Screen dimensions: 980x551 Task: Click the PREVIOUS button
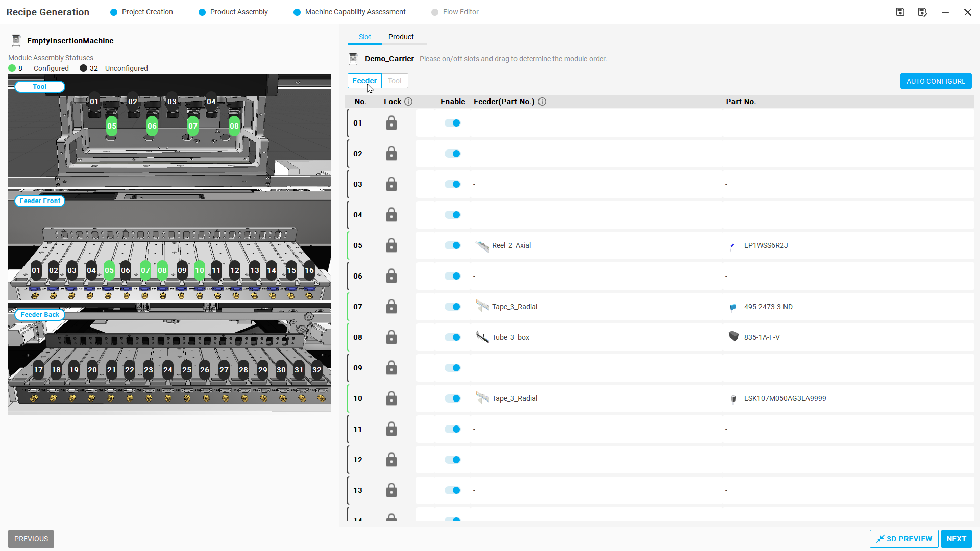[x=31, y=539]
